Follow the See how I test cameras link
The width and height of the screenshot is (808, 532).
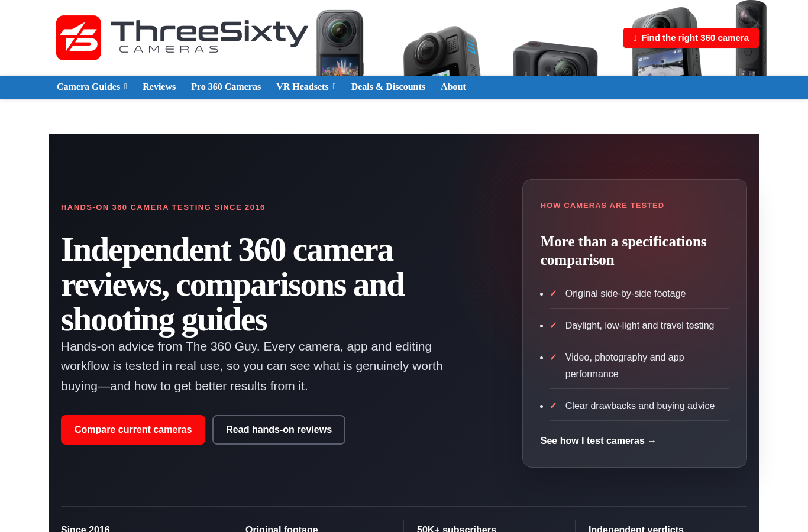(598, 441)
